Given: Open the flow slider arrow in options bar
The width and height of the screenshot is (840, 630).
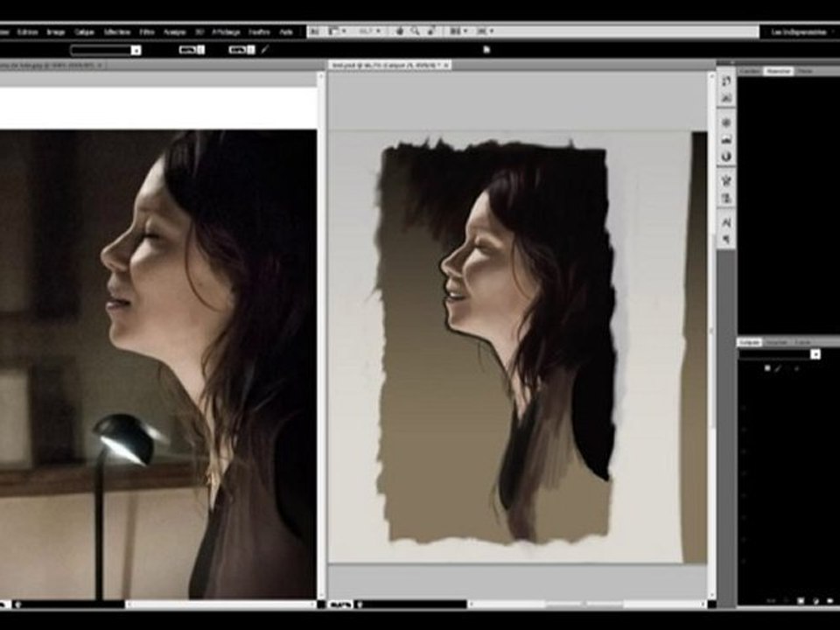Looking at the screenshot, I should (250, 50).
